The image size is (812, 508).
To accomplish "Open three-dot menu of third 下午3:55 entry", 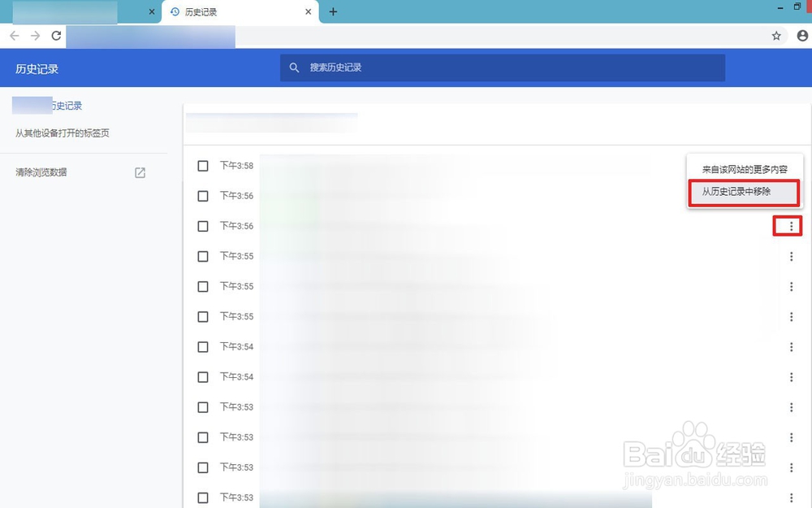I will tap(791, 317).
